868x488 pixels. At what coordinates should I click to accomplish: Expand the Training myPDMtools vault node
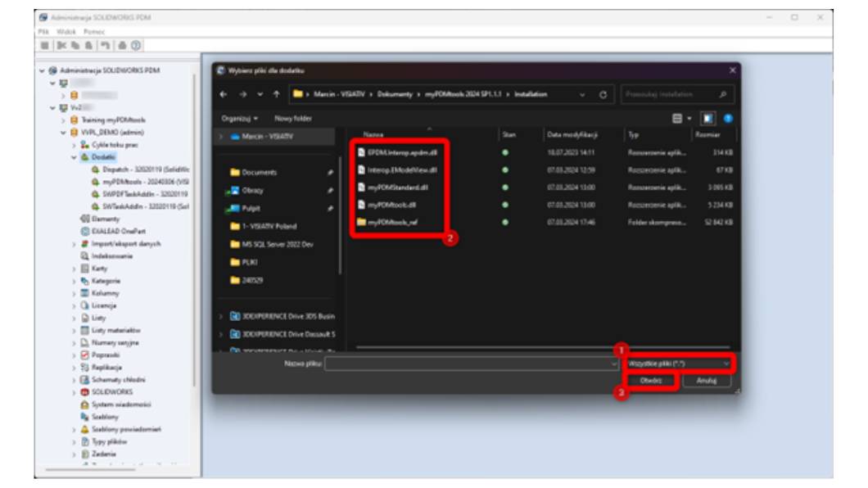pos(63,120)
